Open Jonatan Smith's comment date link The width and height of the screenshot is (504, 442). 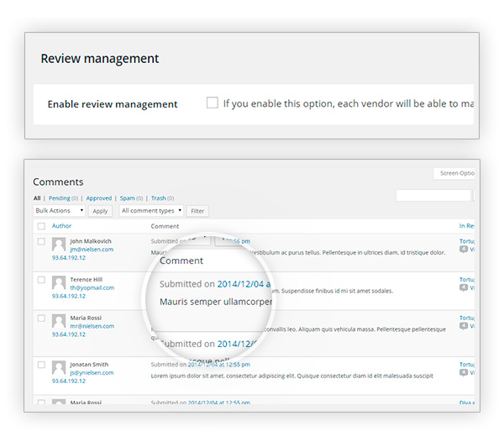pyautogui.click(x=219, y=365)
